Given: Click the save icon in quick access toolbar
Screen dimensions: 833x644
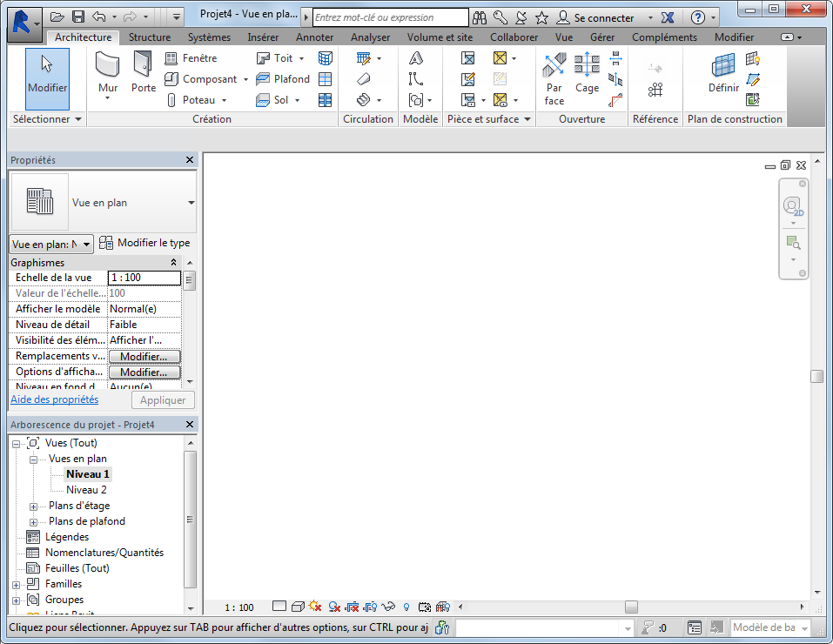Looking at the screenshot, I should point(78,17).
